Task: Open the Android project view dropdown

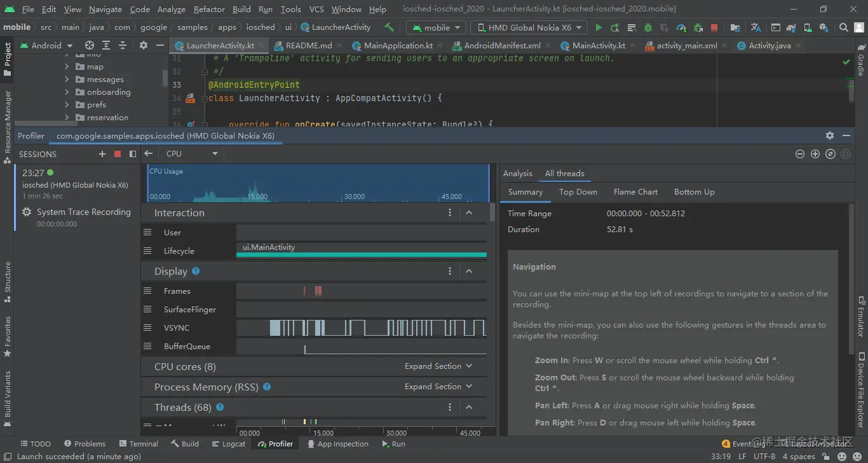Action: [47, 45]
